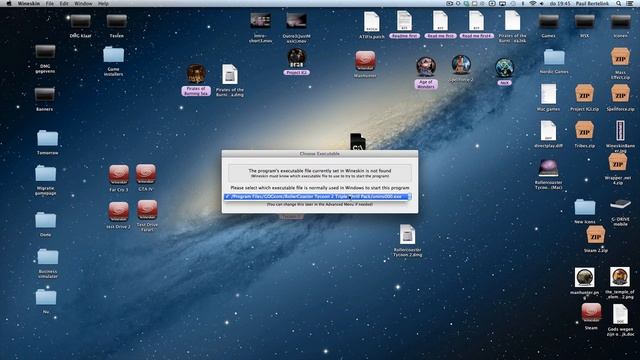
Task: Select the Business simulator folder
Action: point(48,257)
